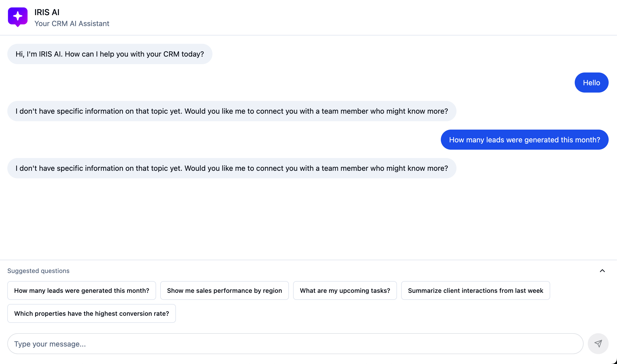The width and height of the screenshot is (617, 364).
Task: Pick 'What are my upcoming tasks?' suggestion
Action: coord(345,290)
